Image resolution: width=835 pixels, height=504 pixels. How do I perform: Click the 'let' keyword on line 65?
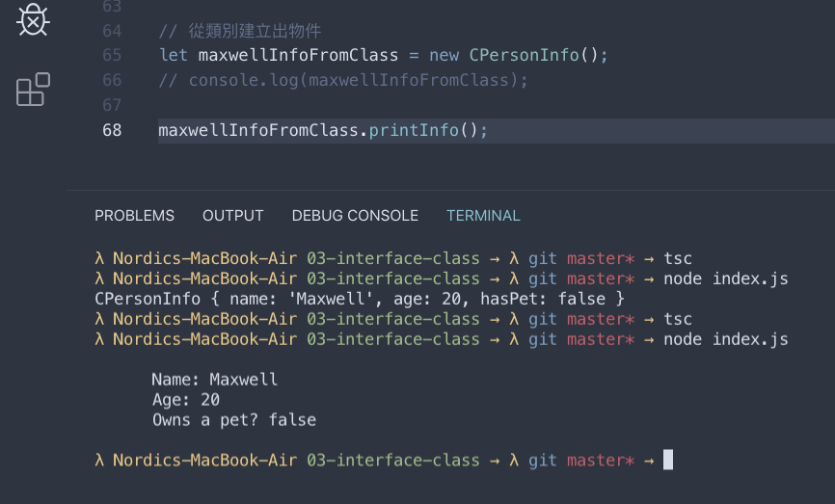[173, 55]
